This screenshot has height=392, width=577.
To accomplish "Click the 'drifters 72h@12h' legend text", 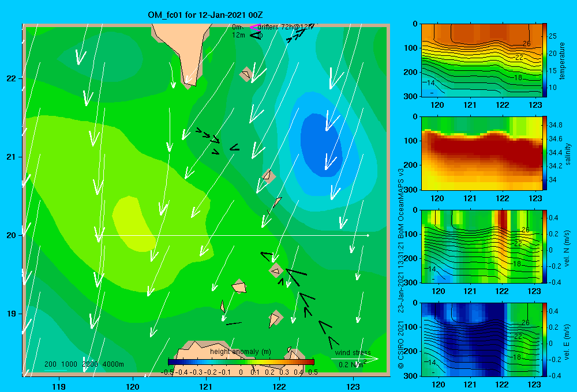I will [286, 27].
